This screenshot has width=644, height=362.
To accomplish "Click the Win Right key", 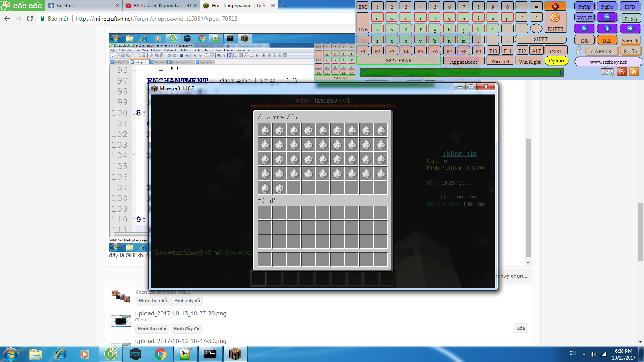I will (529, 61).
